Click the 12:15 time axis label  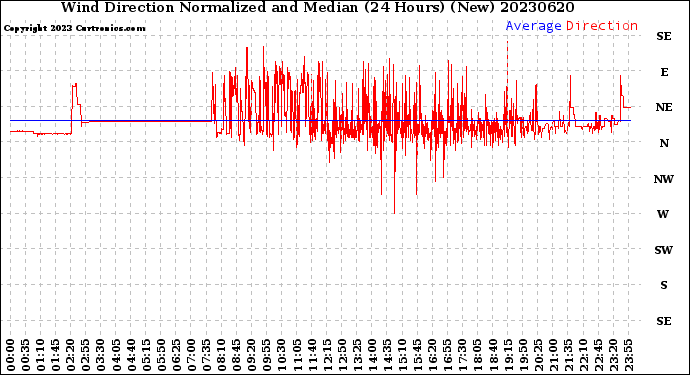(x=327, y=355)
